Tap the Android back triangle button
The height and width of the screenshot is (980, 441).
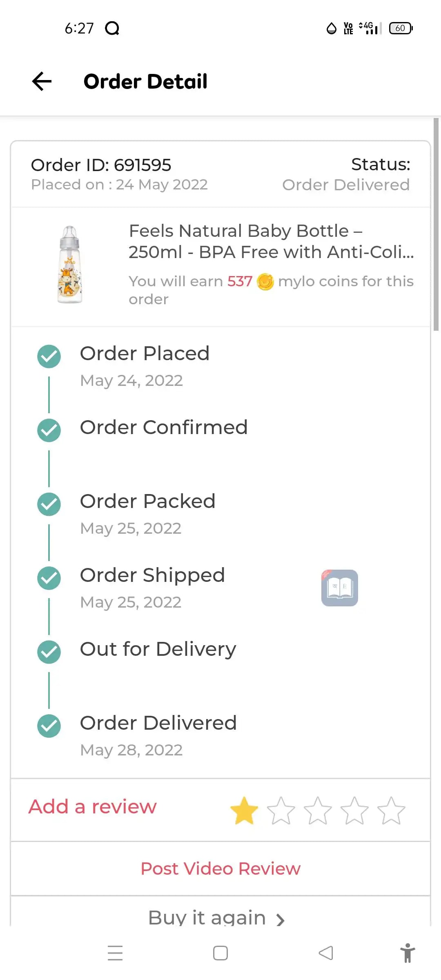point(326,953)
